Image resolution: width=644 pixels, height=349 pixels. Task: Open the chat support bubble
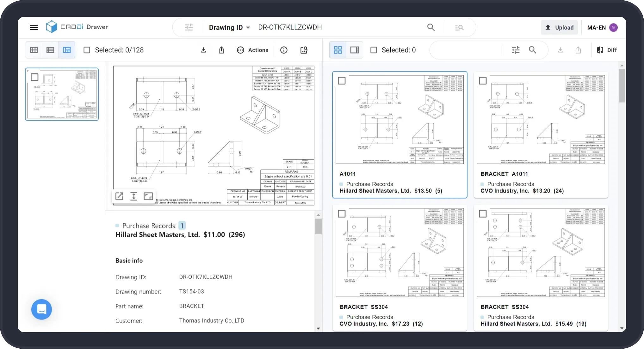click(x=41, y=309)
